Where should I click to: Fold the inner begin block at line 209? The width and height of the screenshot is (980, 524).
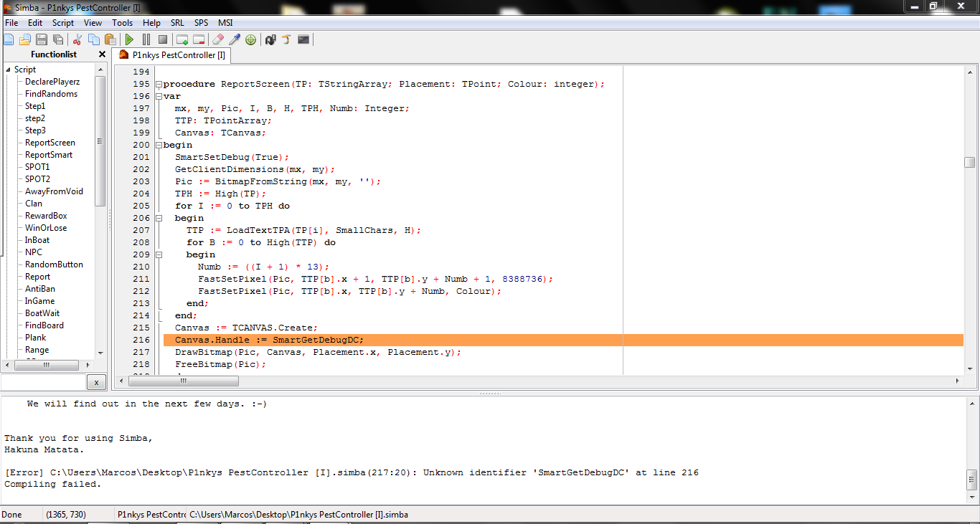click(159, 255)
